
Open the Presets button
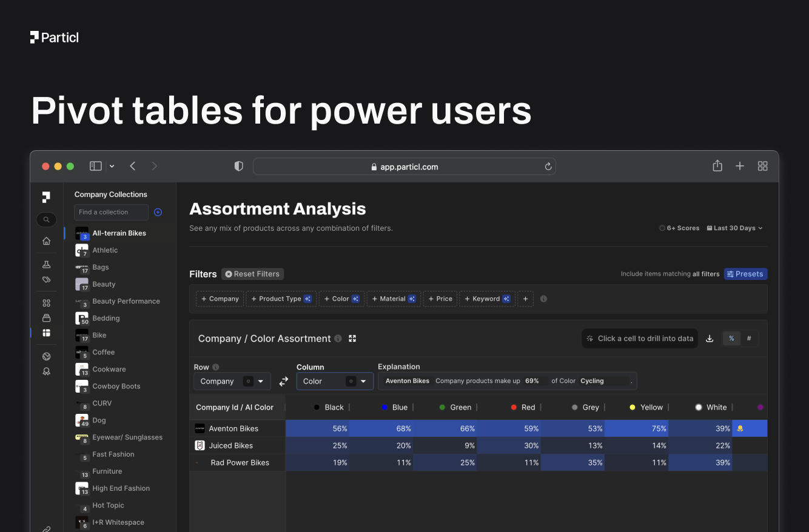pyautogui.click(x=745, y=274)
